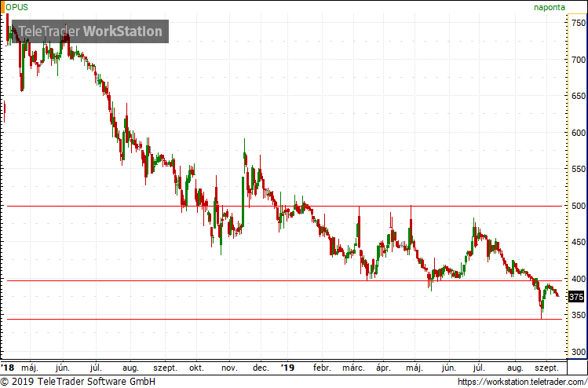The image size is (588, 388).
Task: Click the '19 year label on time axis
Action: point(288,368)
